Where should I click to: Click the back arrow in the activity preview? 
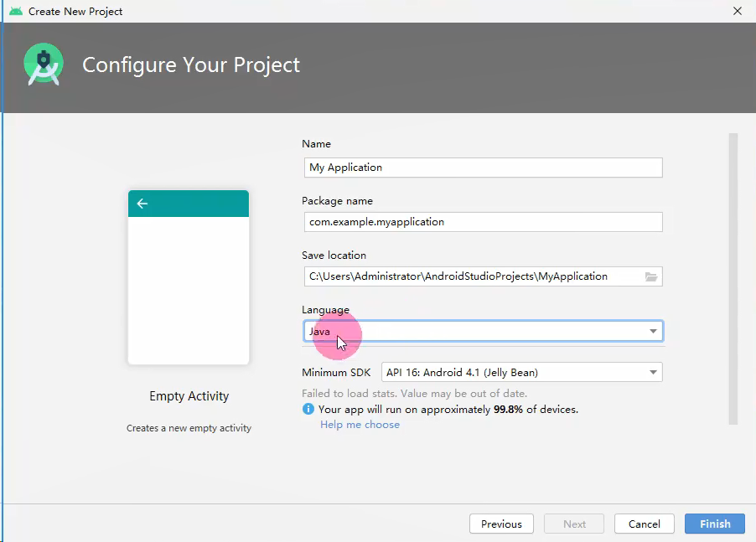coord(142,204)
